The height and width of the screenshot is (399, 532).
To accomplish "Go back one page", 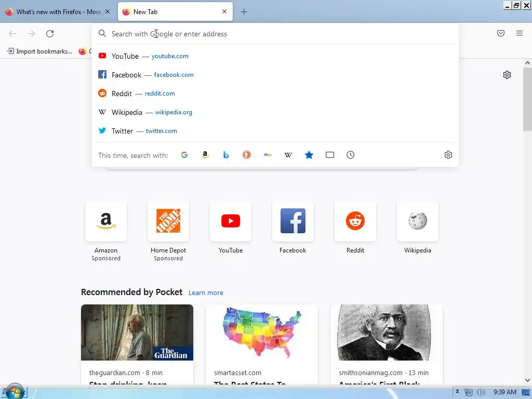I will (12, 34).
